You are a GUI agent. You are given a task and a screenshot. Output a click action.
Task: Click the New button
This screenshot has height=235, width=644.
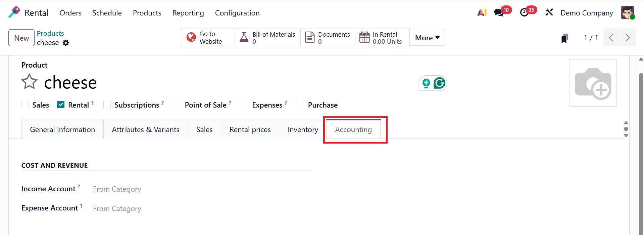pyautogui.click(x=21, y=38)
